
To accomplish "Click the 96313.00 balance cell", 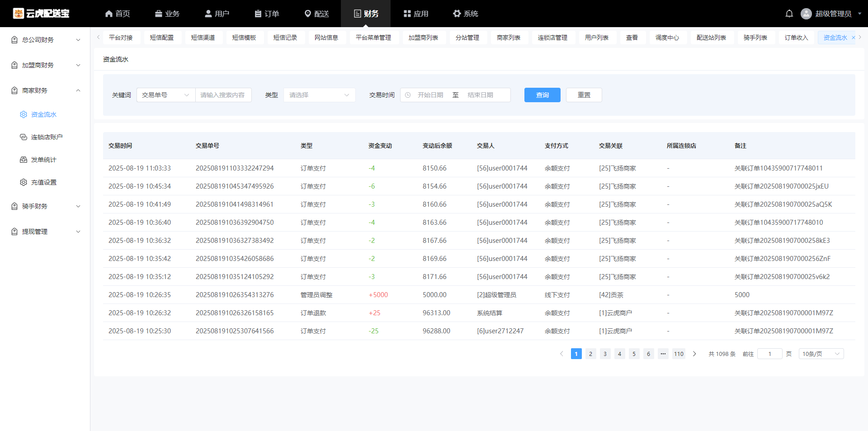I will click(x=436, y=313).
